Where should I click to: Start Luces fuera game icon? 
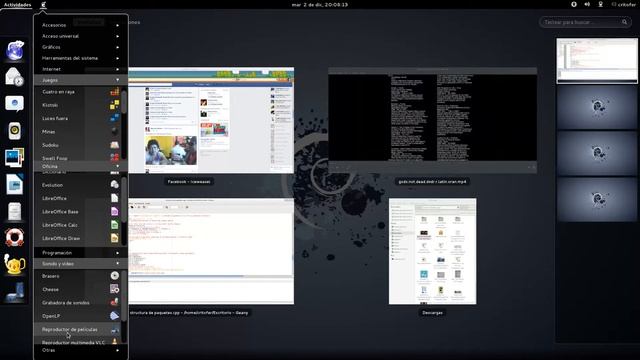click(115, 118)
